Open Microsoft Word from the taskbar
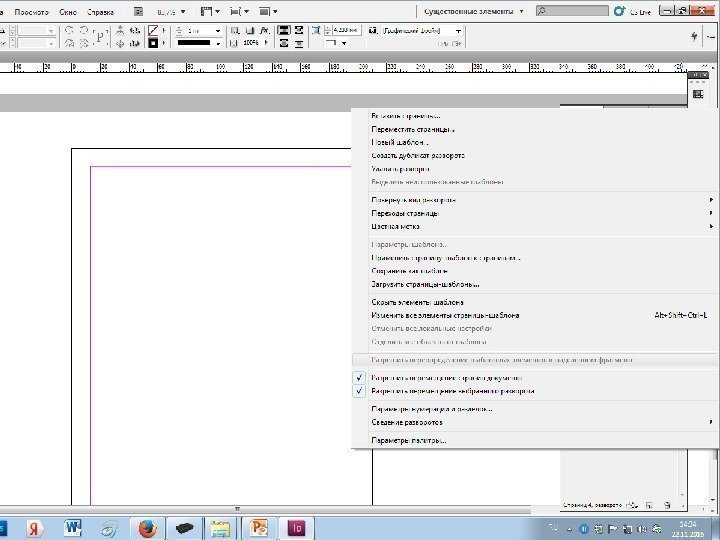 pos(72,528)
